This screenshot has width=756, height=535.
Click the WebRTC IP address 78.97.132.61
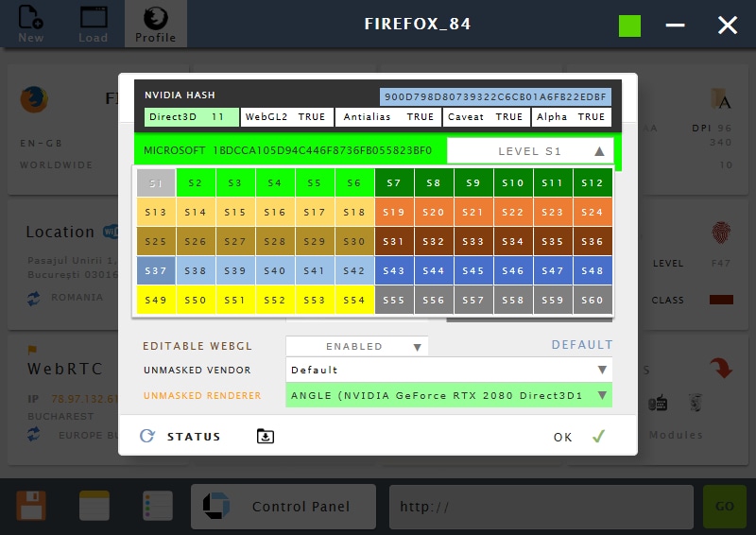point(84,399)
